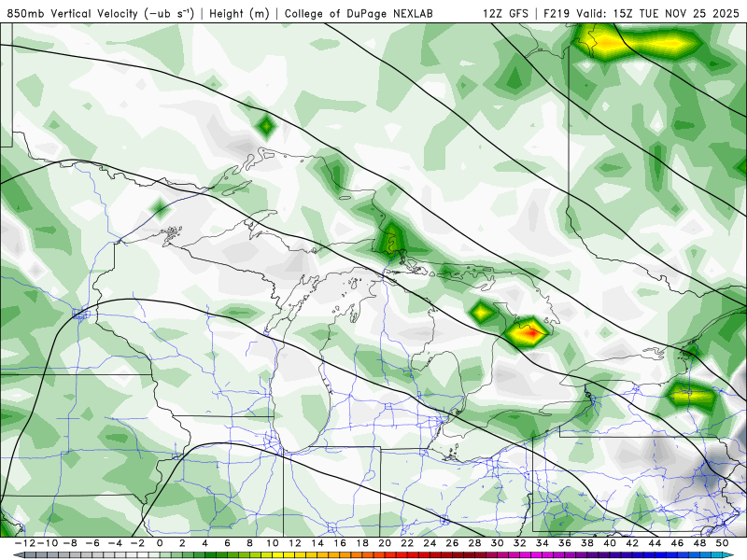Click the '14' legend value

(x=317, y=543)
